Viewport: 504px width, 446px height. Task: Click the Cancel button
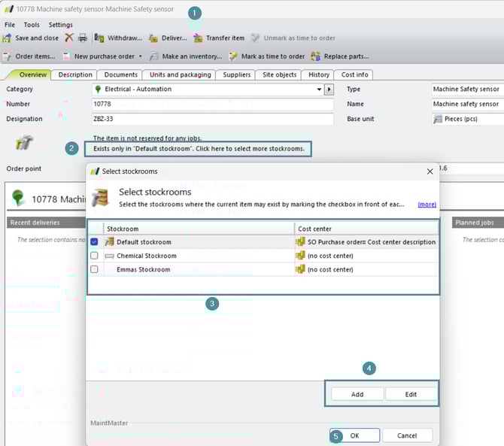(407, 435)
